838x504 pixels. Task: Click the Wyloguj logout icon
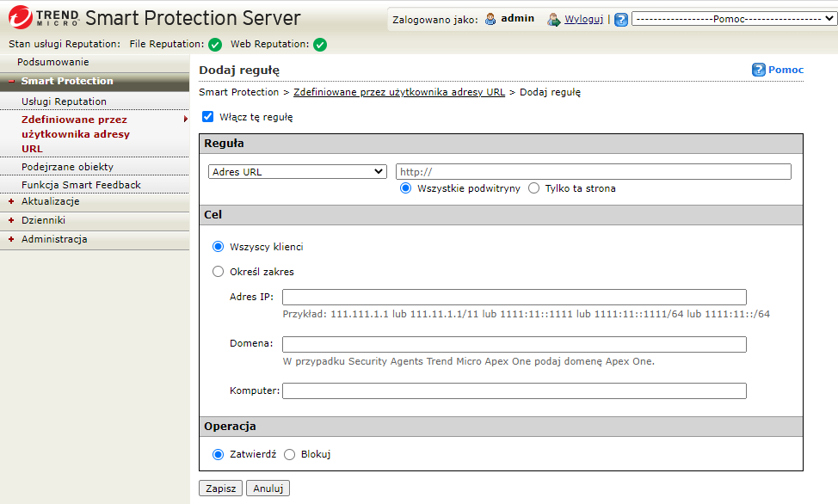(554, 19)
